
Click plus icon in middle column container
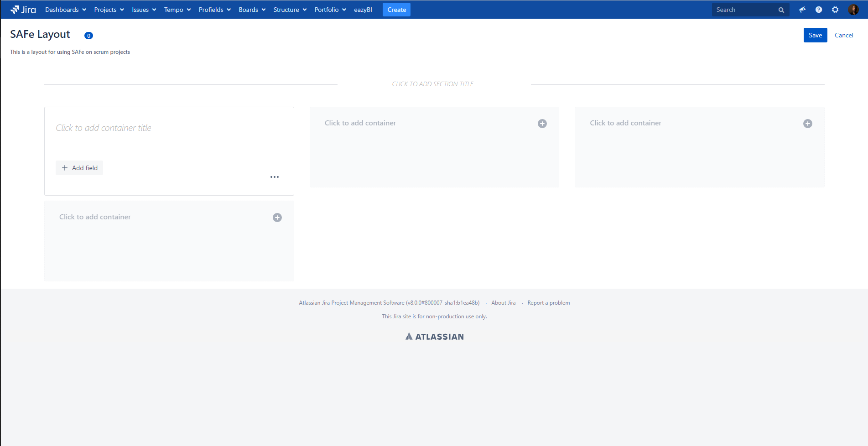click(x=542, y=124)
